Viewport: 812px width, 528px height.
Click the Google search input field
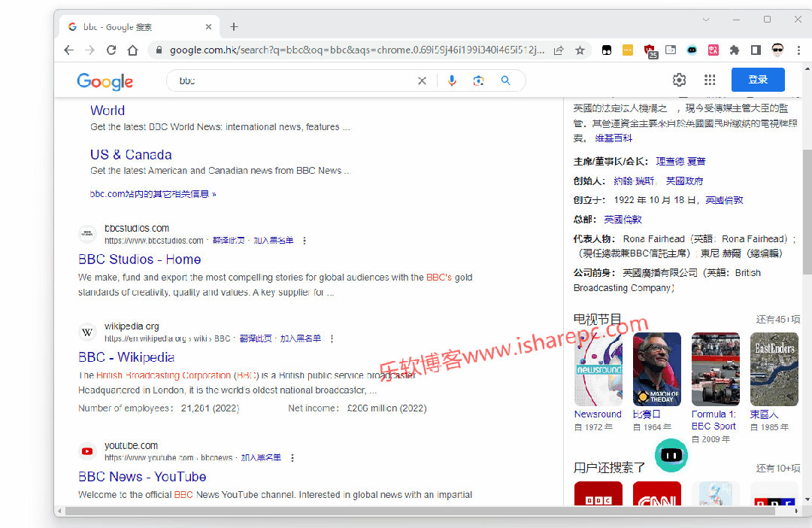295,80
